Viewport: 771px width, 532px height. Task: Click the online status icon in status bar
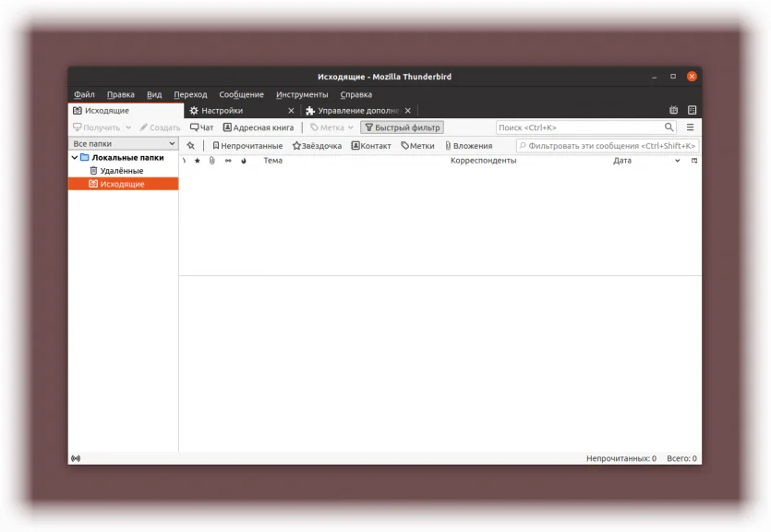pos(76,458)
